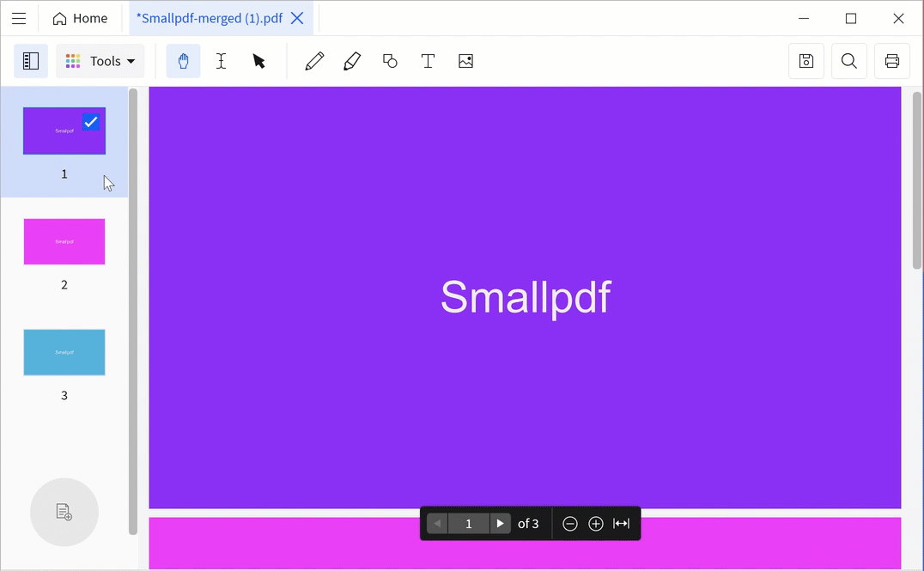Select the blue page 3 thumbnail
Screen dimensions: 924x571
click(x=64, y=352)
